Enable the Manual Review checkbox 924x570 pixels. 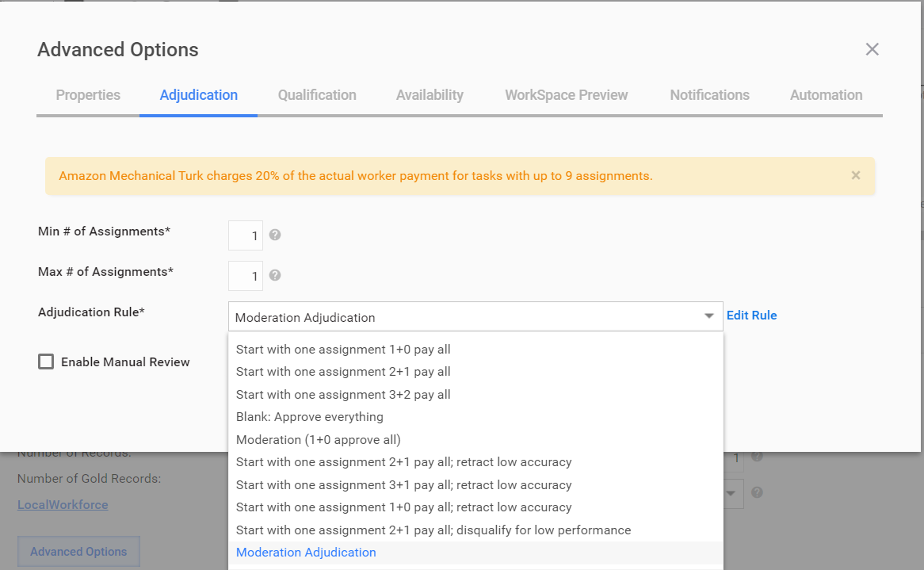pos(46,362)
